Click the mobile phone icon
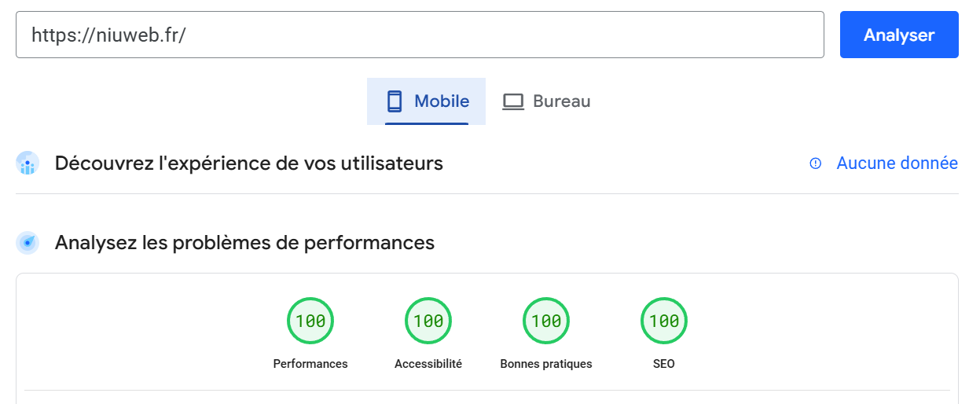This screenshot has width=980, height=404. click(395, 101)
